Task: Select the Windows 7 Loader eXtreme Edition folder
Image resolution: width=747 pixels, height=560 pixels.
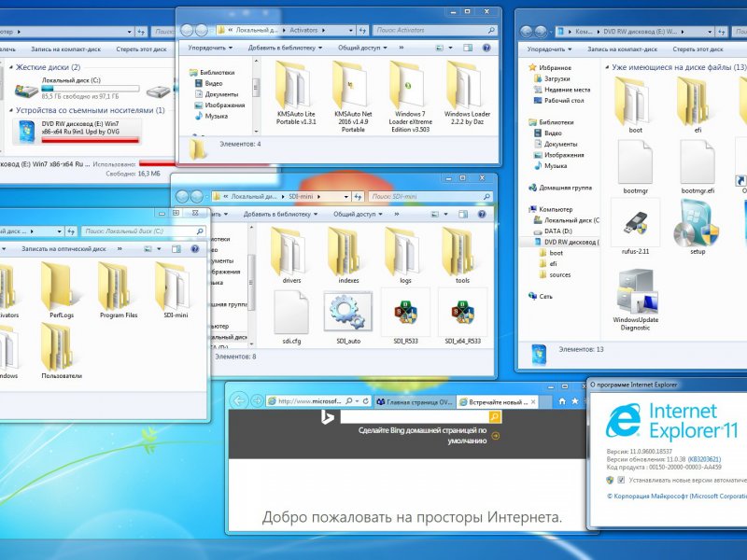Action: (x=410, y=97)
